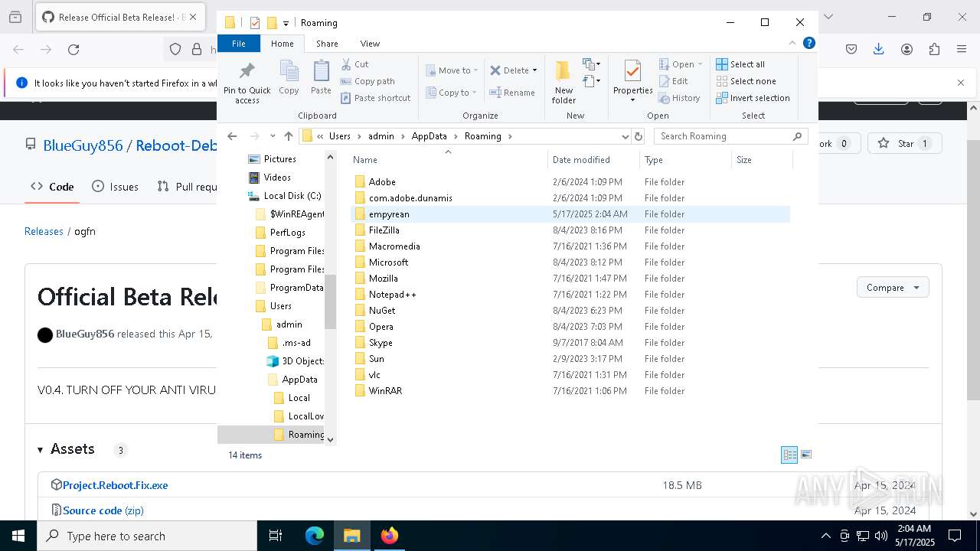Screen dimensions: 980x551
Task: Open the Issues tab on GitHub
Action: tap(115, 186)
